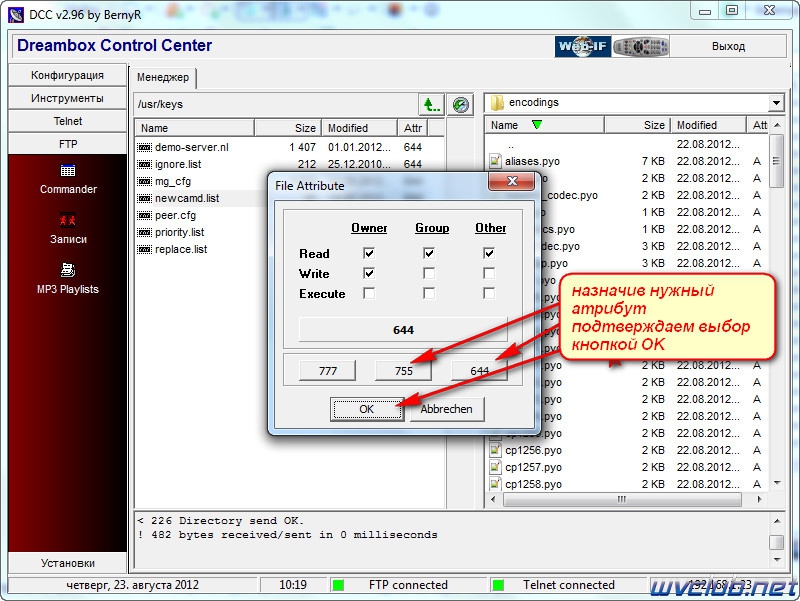This screenshot has height=601, width=800.
Task: Sort left file list by Modified column
Action: (360, 128)
